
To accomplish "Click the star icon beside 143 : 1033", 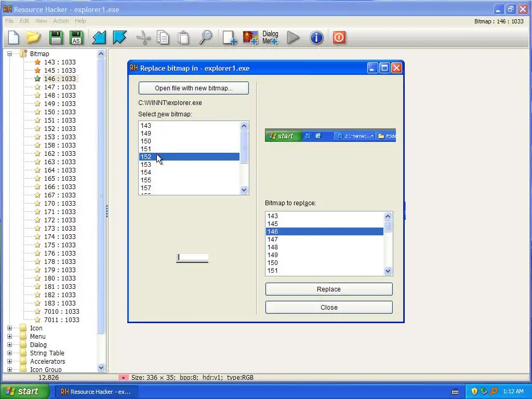I will pos(37,62).
